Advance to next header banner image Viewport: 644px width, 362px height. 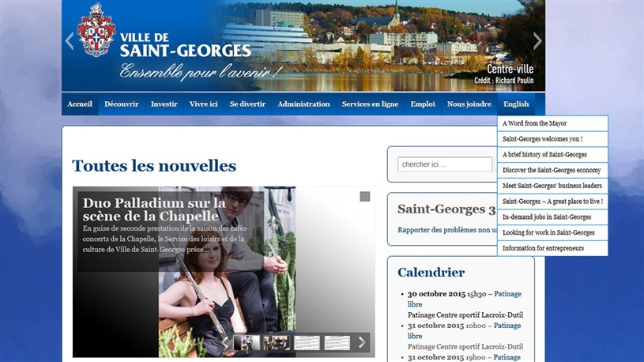(537, 41)
